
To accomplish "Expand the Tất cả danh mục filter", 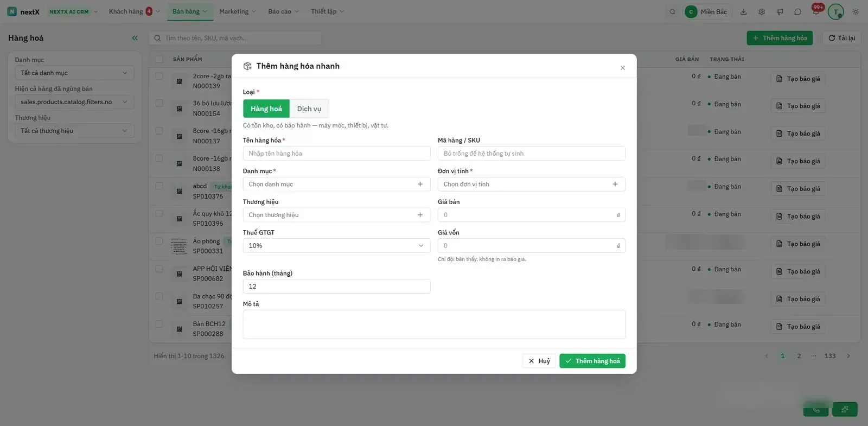I will click(x=74, y=73).
